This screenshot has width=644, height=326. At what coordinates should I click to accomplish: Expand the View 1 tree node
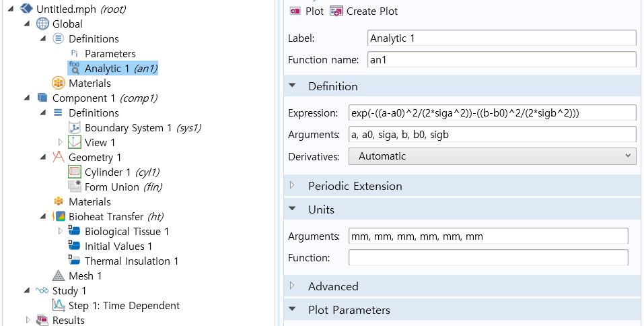point(60,143)
